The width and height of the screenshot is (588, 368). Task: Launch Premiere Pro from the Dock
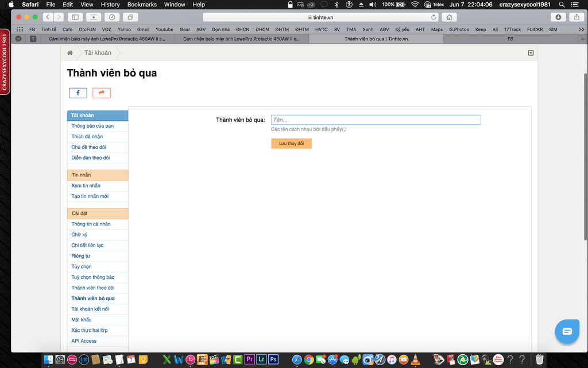(x=249, y=359)
